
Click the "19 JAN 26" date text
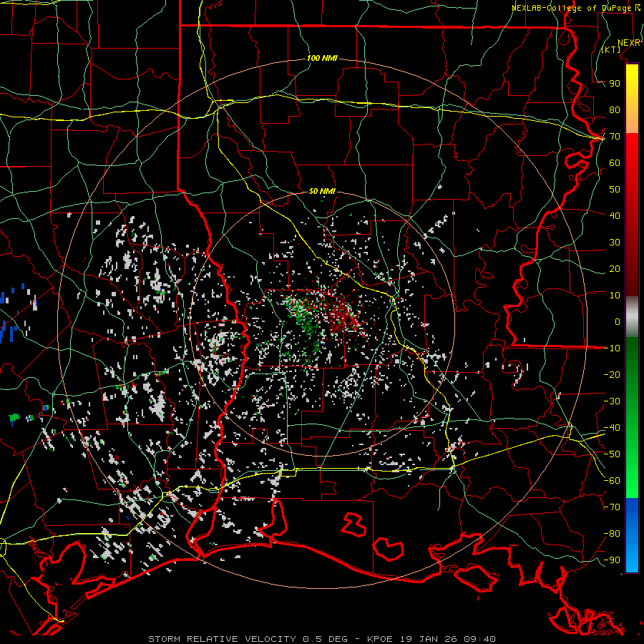click(x=428, y=639)
